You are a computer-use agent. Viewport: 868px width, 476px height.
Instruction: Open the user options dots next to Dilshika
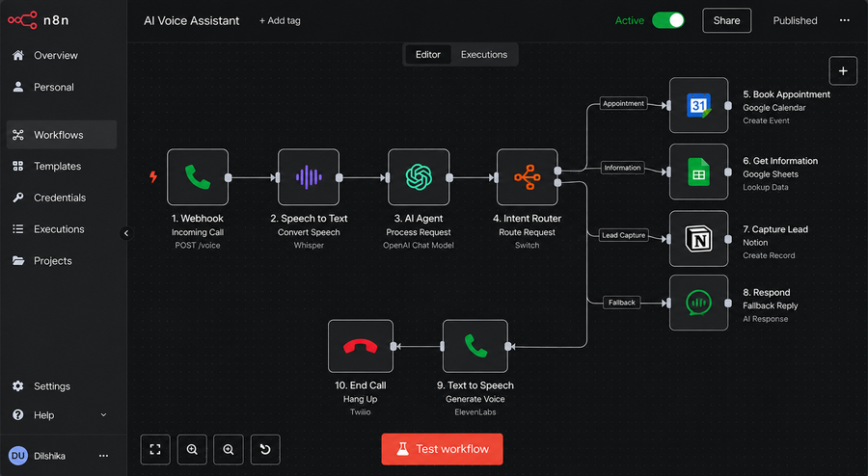pyautogui.click(x=103, y=456)
